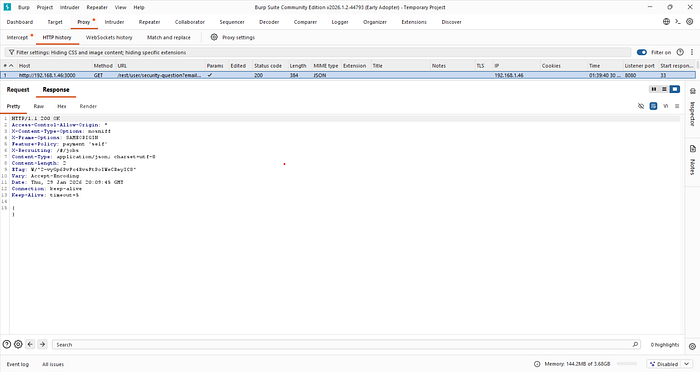Switch to the Collaborator tab
Image resolution: width=700 pixels, height=372 pixels.
pyautogui.click(x=190, y=22)
